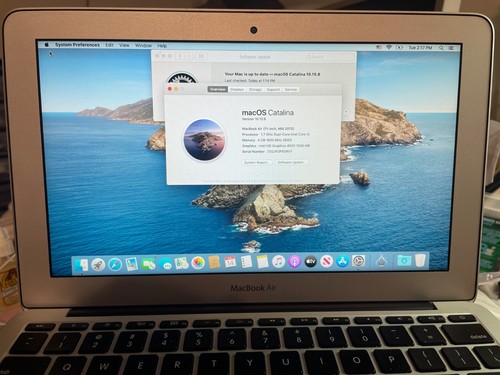Click the Serial Number line
This screenshot has height=375, width=500.
[x=267, y=151]
